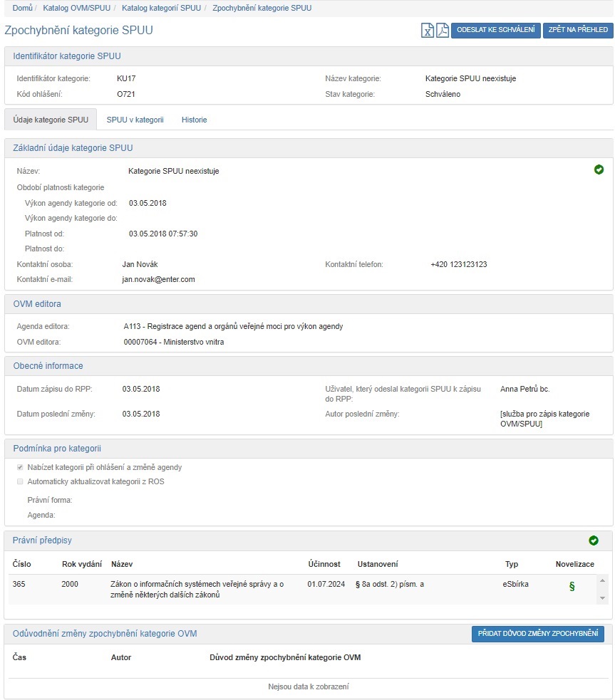Click 'Přidat důvod změny zpochybnění' button

(x=537, y=634)
